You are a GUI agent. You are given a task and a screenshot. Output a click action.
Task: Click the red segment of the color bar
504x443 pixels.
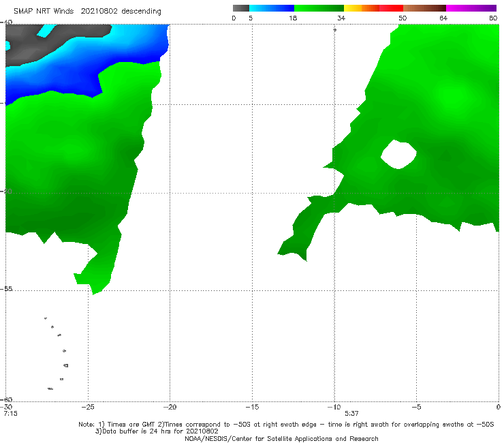391,8
